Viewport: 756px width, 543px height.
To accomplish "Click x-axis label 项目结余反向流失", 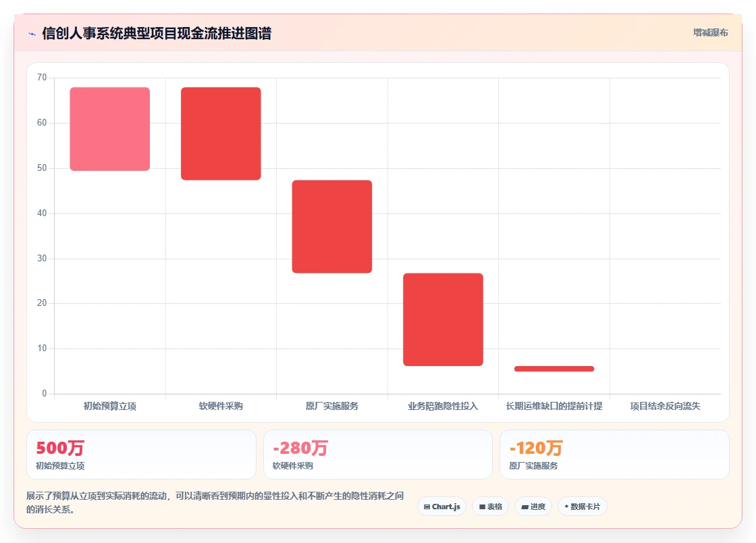I will tap(666, 406).
